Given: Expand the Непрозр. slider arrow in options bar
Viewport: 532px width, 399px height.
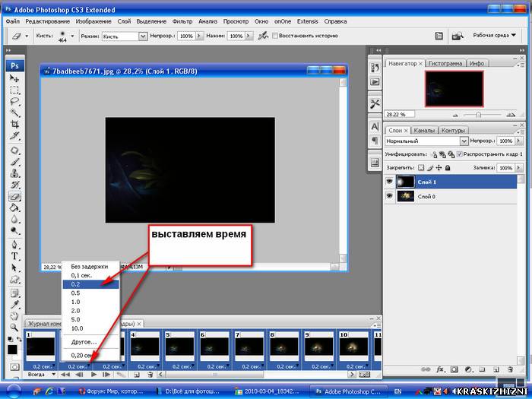Looking at the screenshot, I should 199,36.
